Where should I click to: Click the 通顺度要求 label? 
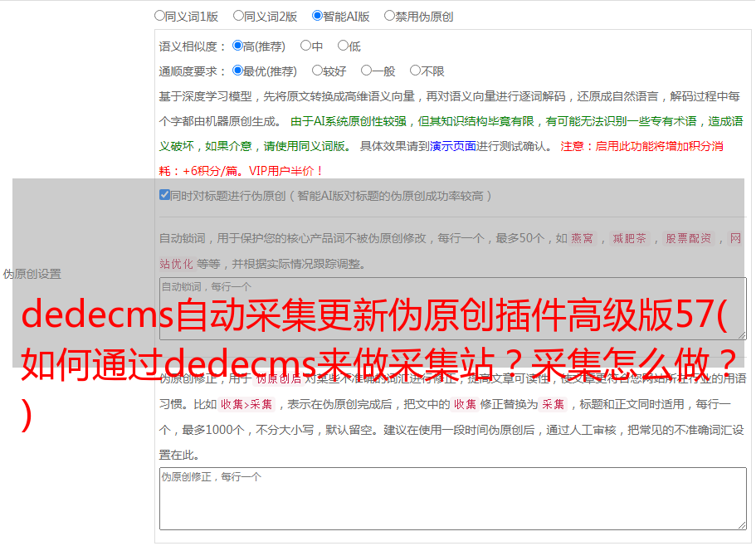click(192, 71)
